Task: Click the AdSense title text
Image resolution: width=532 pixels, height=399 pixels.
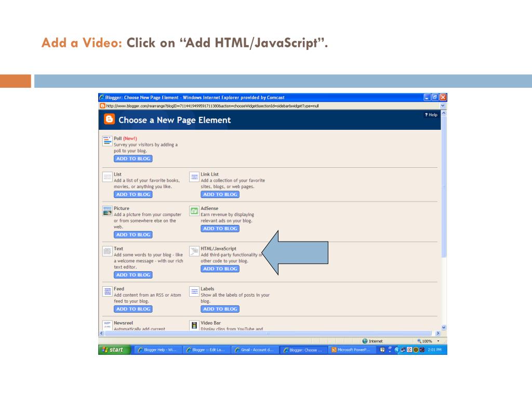Action: coord(209,208)
